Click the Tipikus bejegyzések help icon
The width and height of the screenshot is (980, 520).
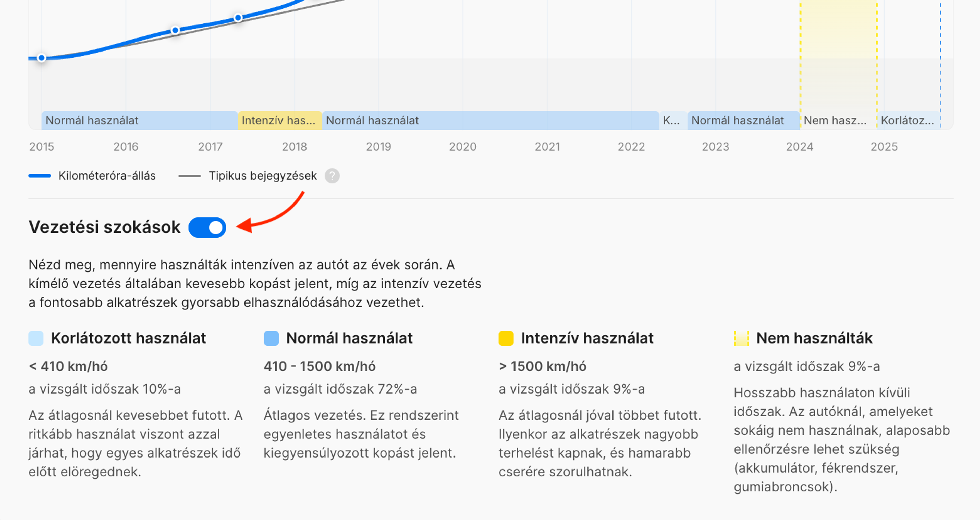click(x=332, y=176)
